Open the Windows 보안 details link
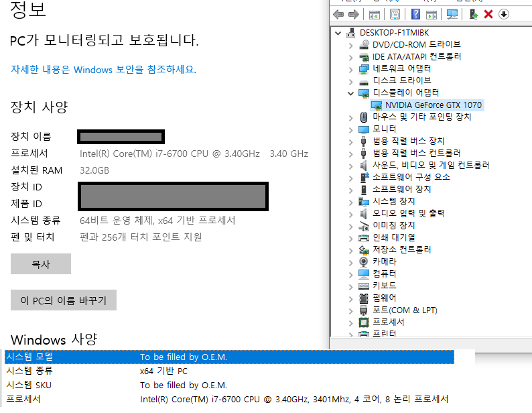The image size is (532, 413). pos(103,69)
